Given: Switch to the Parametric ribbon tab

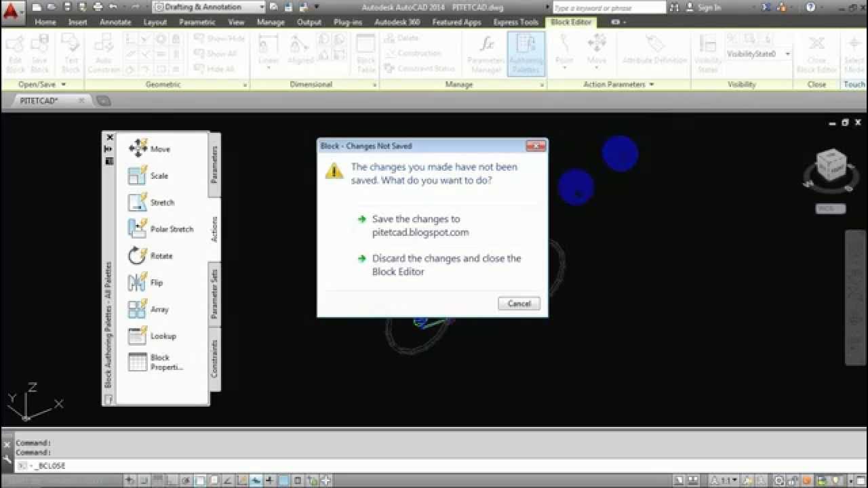Looking at the screenshot, I should tap(197, 22).
